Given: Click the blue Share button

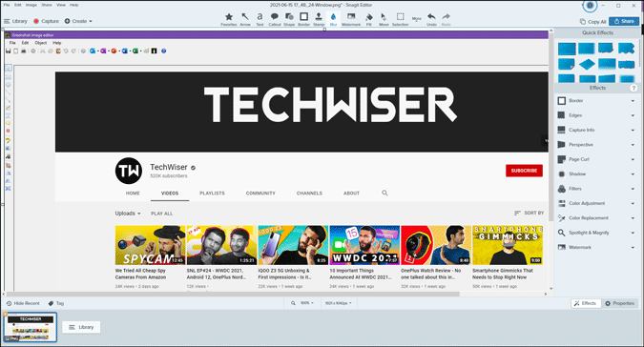Looking at the screenshot, I should tap(624, 21).
